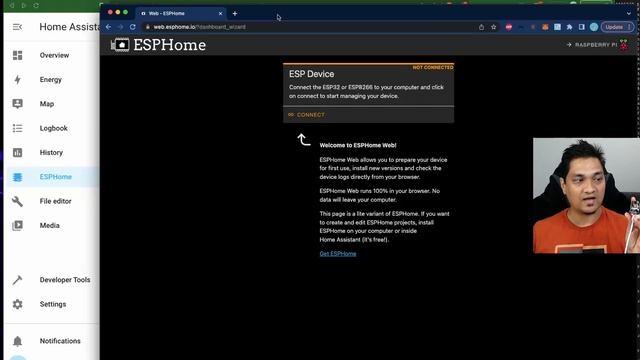The height and width of the screenshot is (360, 640).
Task: Collapse the Home Assistant sidebar menu icon
Action: point(17,27)
